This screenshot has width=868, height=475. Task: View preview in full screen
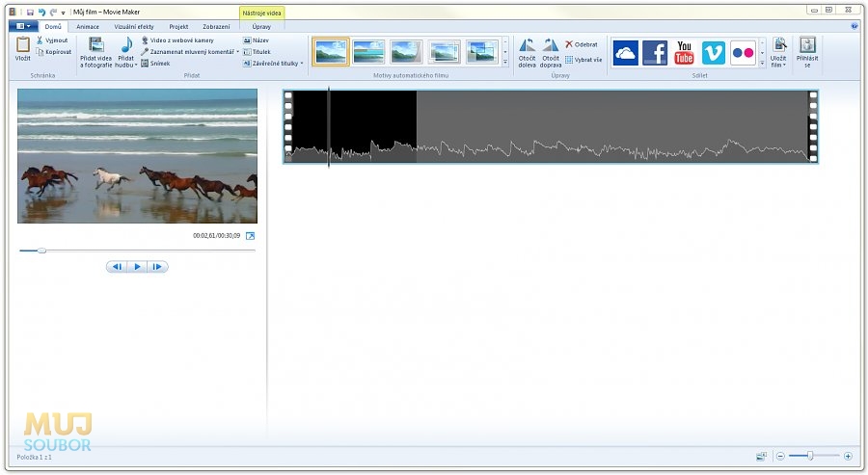250,236
